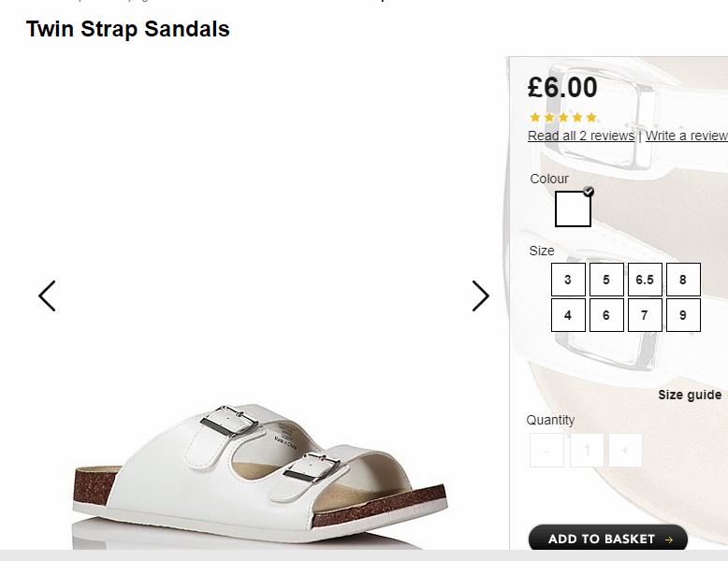Pick size 4 option

[x=568, y=315]
